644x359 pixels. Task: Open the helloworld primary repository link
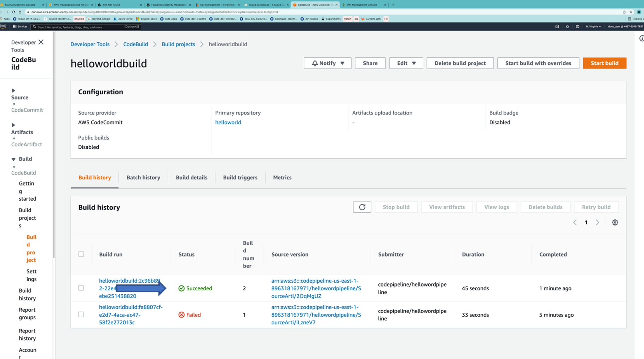(x=228, y=122)
